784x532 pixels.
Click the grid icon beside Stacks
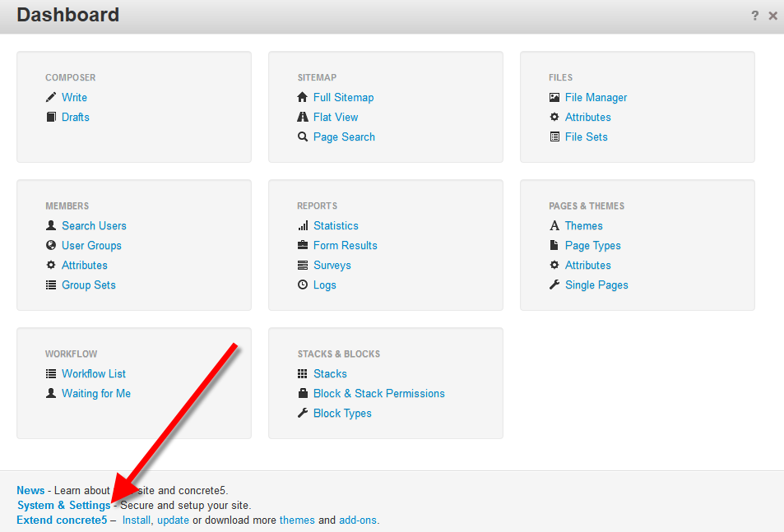click(303, 373)
